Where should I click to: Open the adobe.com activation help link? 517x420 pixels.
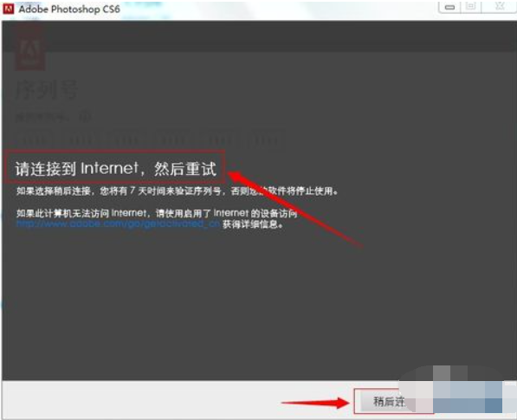[x=118, y=223]
